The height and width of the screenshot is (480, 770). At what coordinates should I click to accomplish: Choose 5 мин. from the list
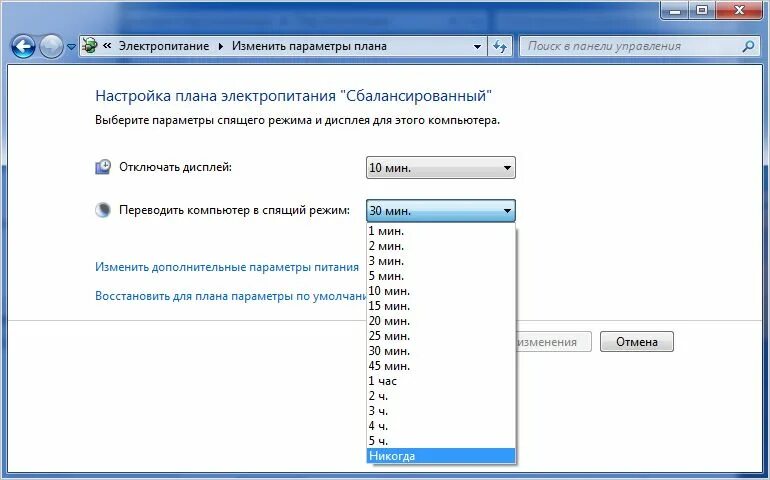coord(441,276)
